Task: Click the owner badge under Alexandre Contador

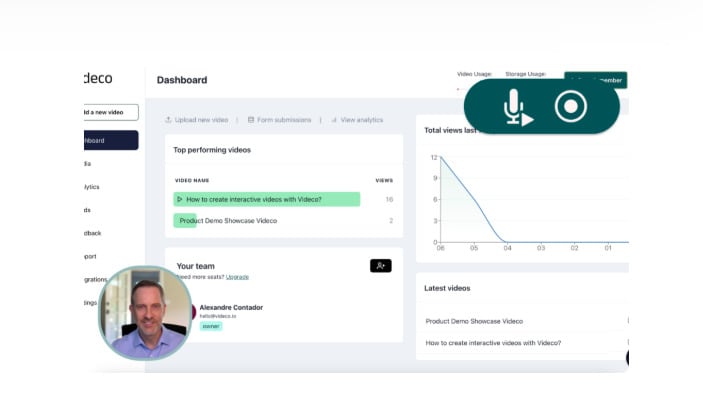Action: point(210,326)
